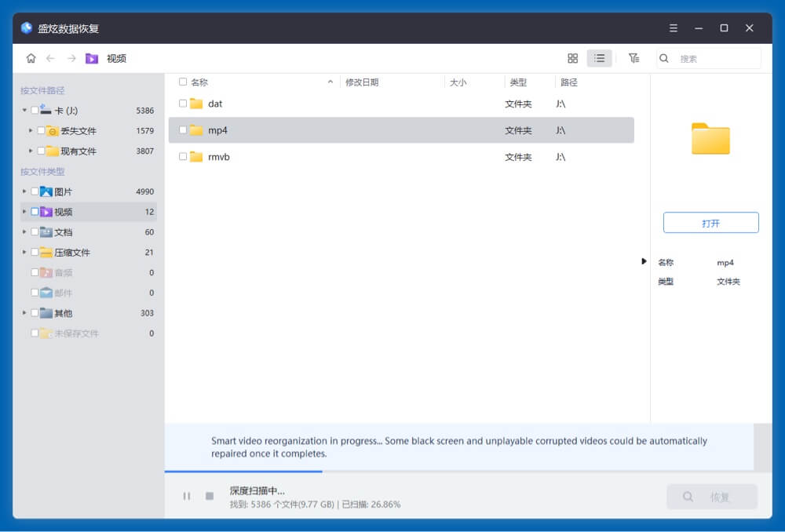Collapse the preview panel with black arrow
The width and height of the screenshot is (785, 532).
point(644,261)
